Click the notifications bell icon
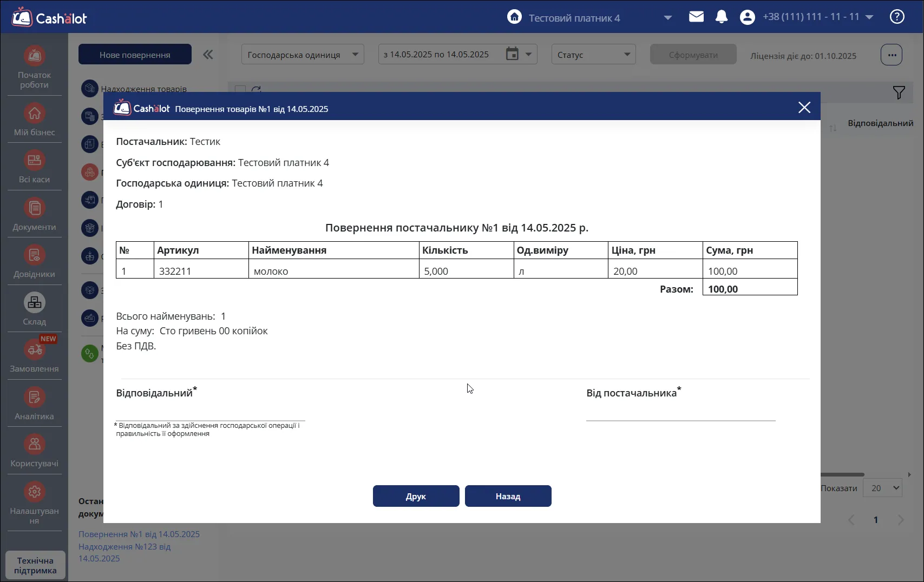Screen dimensions: 924x582 [722, 17]
